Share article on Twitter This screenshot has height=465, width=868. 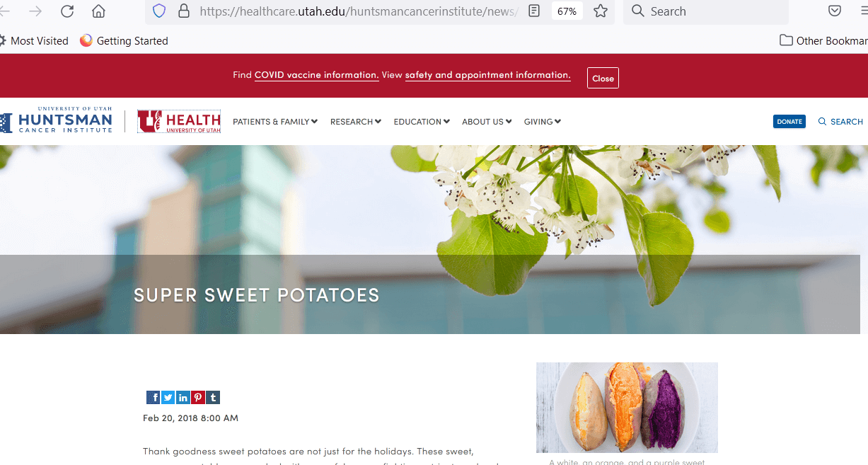(168, 398)
